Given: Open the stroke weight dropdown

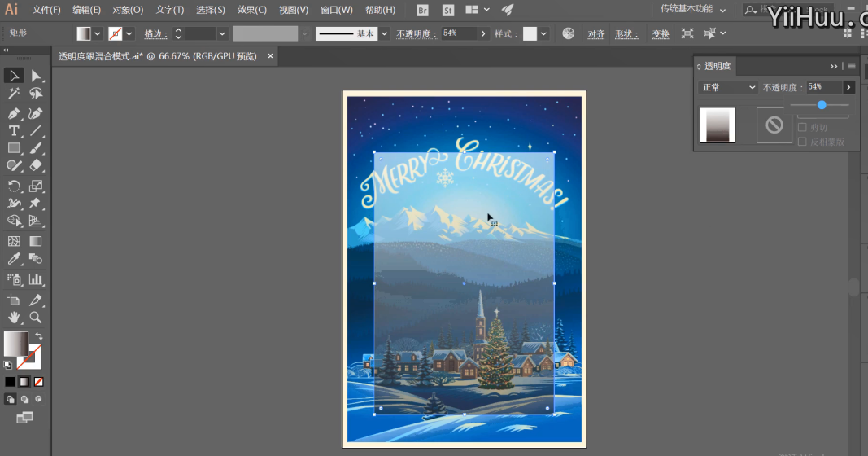Looking at the screenshot, I should [222, 34].
